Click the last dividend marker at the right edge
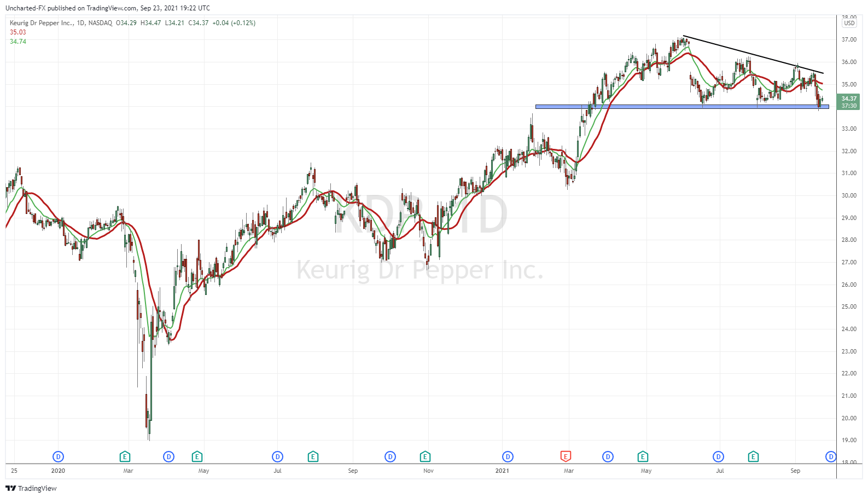The height and width of the screenshot is (498, 868). tap(831, 456)
